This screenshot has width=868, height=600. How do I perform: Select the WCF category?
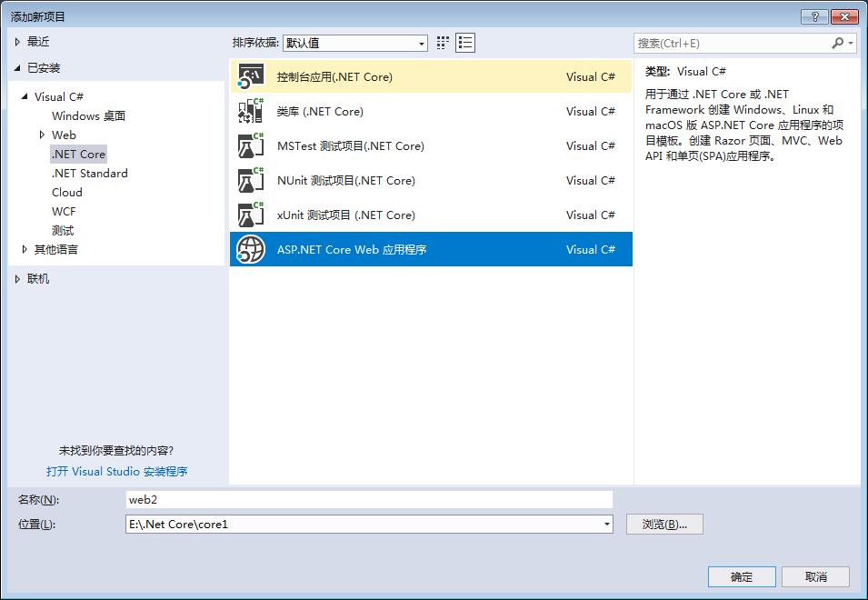pyautogui.click(x=64, y=212)
